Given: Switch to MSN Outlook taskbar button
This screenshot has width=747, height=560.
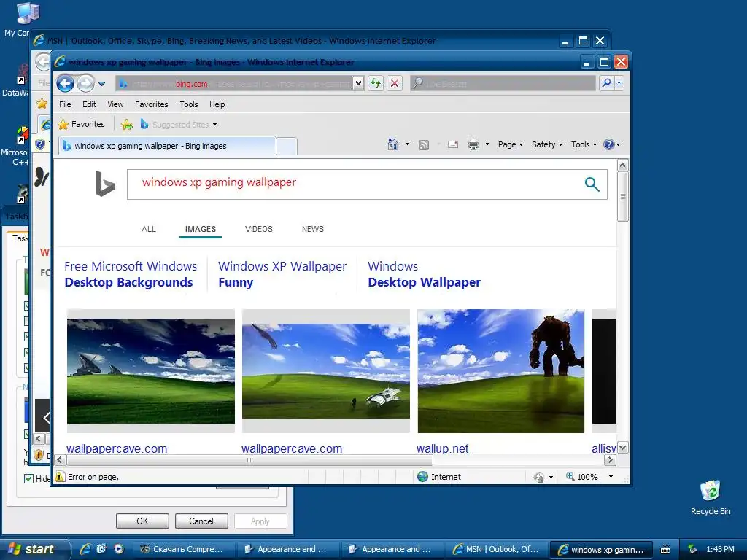Looking at the screenshot, I should coord(496,549).
